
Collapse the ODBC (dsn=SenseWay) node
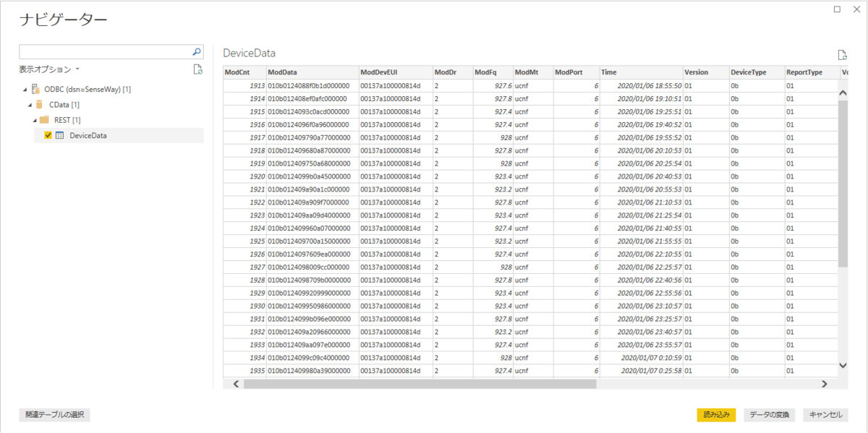[25, 90]
